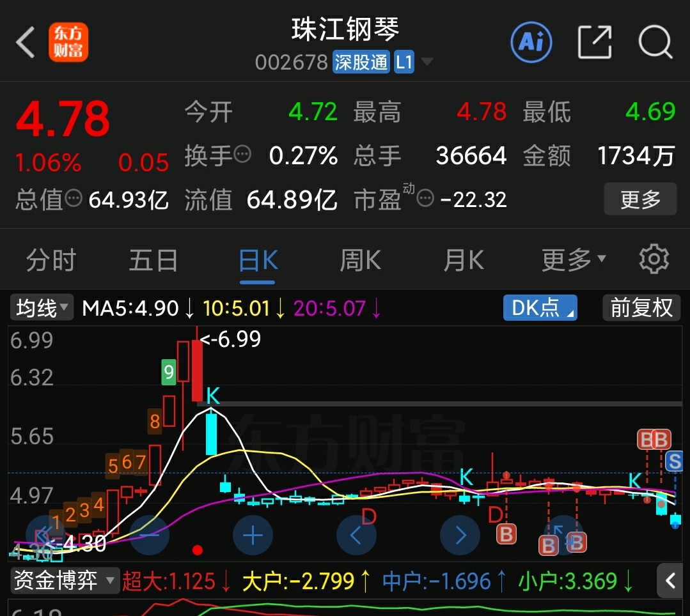Go back with the left arrow
Image resolution: width=690 pixels, height=616 pixels.
tap(25, 42)
